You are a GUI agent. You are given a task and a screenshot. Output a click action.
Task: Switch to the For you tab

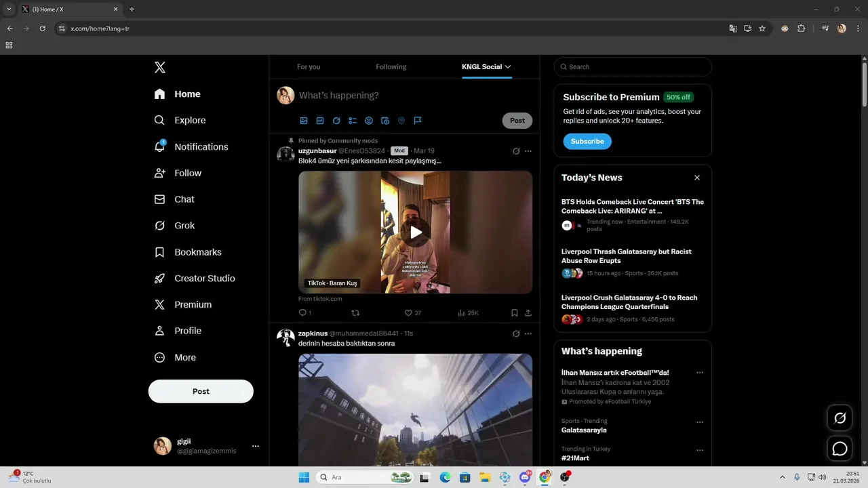[x=309, y=67]
